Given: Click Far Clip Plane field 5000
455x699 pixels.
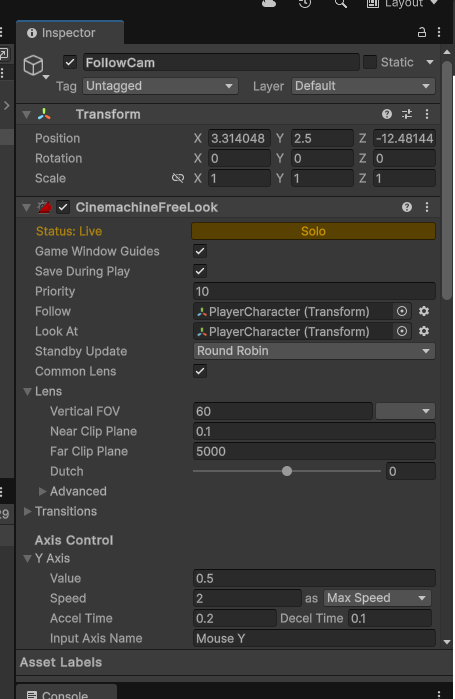Looking at the screenshot, I should (x=314, y=451).
